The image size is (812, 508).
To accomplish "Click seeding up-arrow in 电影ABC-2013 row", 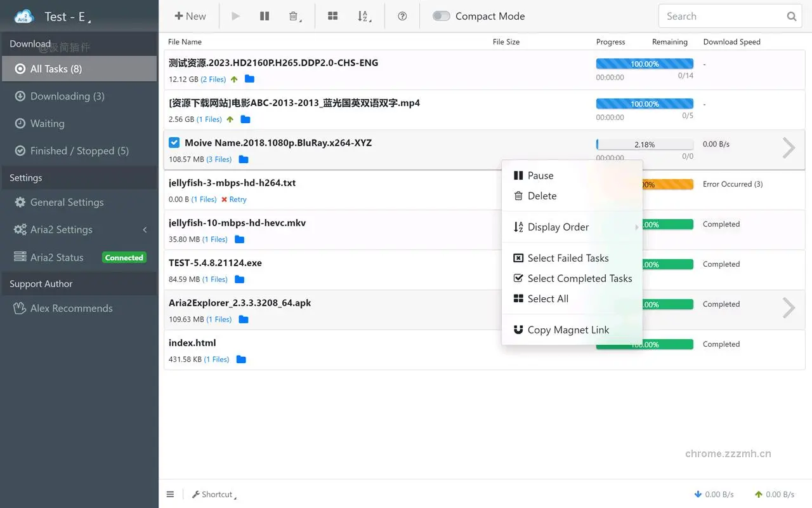I will point(230,119).
